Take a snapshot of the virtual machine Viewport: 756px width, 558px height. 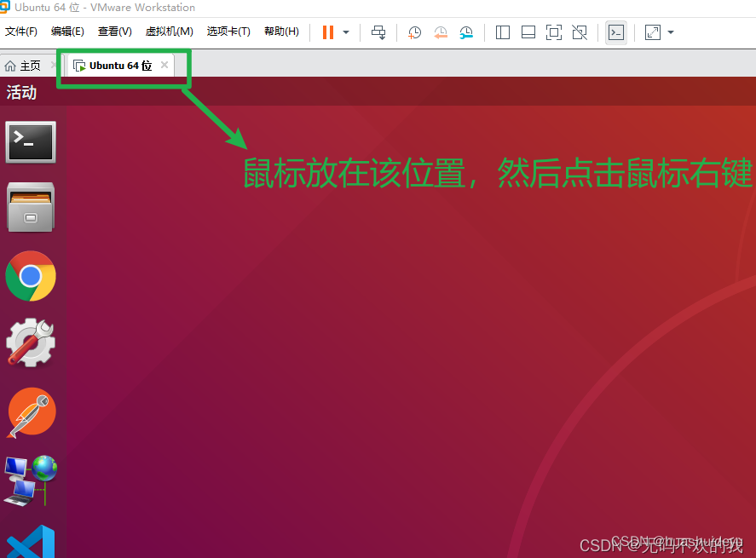pyautogui.click(x=414, y=32)
